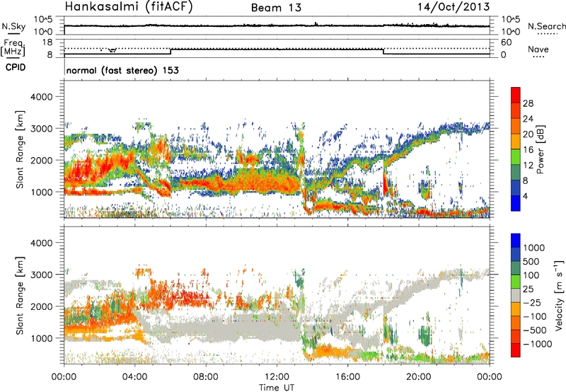The height and width of the screenshot is (392, 566).
Task: Click the red bottom segment of Velocity color bar
Action: 516,350
